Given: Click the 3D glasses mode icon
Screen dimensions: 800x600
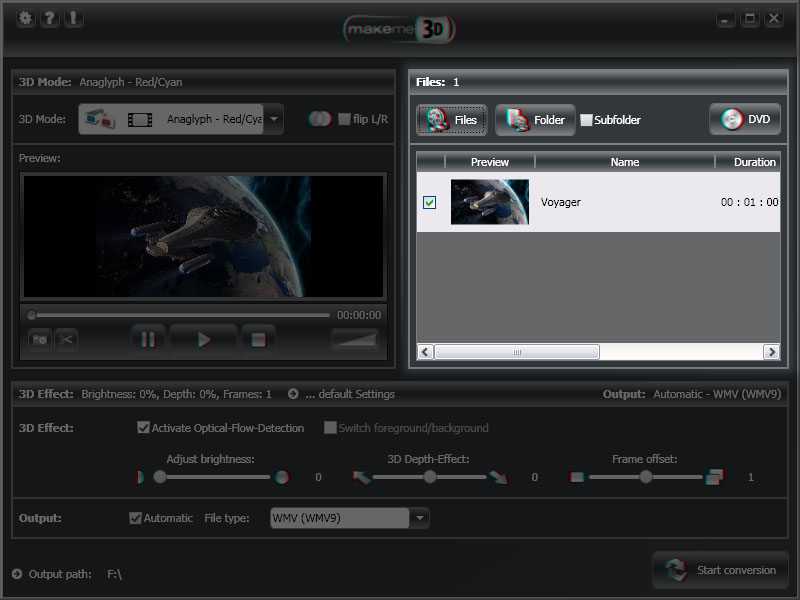Looking at the screenshot, I should [99, 119].
